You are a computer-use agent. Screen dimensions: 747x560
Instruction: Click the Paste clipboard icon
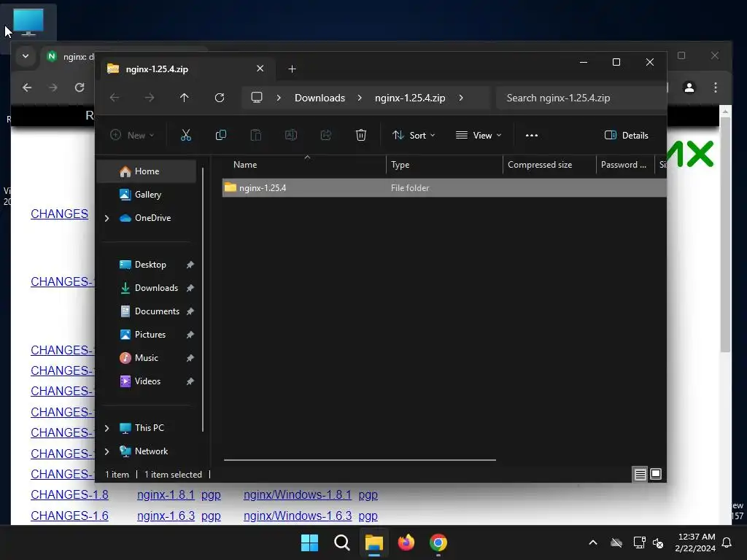click(256, 135)
